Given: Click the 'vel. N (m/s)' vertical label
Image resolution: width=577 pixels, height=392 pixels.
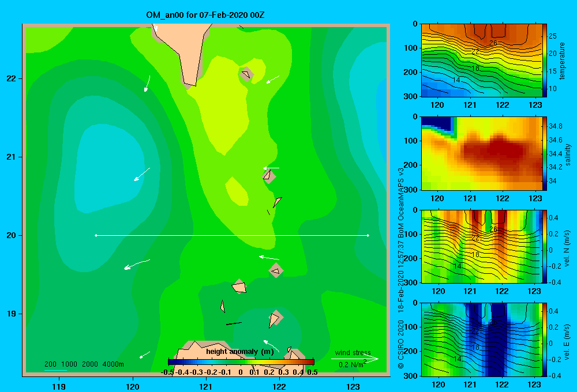Looking at the screenshot, I should click(567, 248).
